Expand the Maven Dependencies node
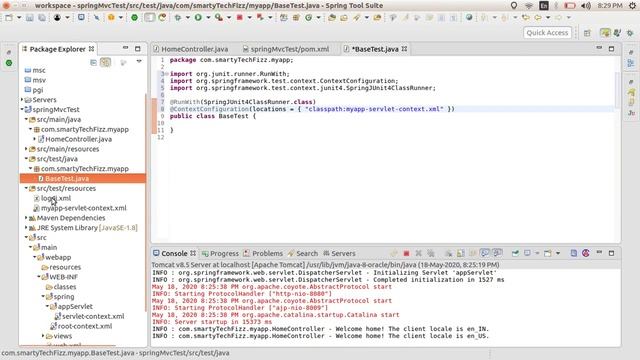This screenshot has height=360, width=640. point(26,218)
